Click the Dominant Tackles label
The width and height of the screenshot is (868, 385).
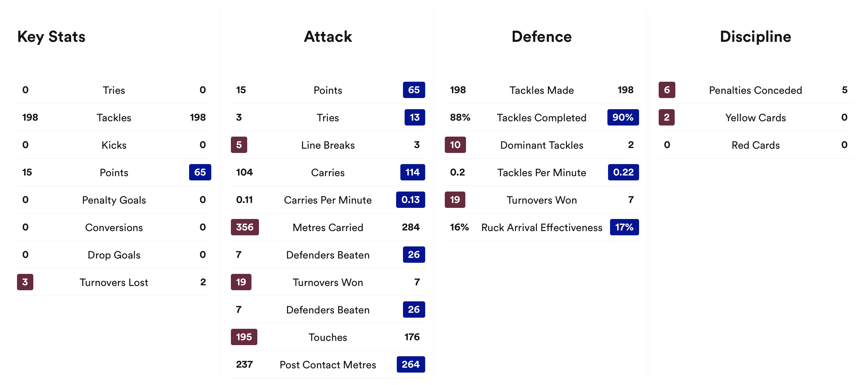coord(541,145)
